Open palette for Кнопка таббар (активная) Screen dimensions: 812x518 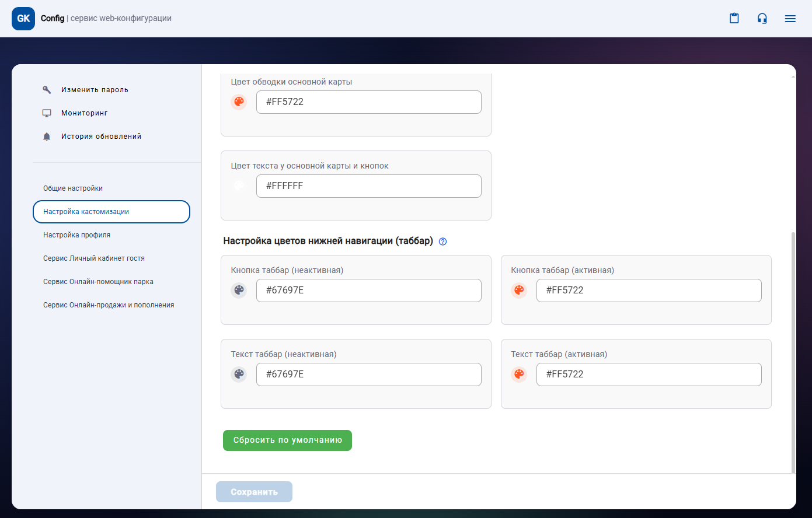(519, 290)
